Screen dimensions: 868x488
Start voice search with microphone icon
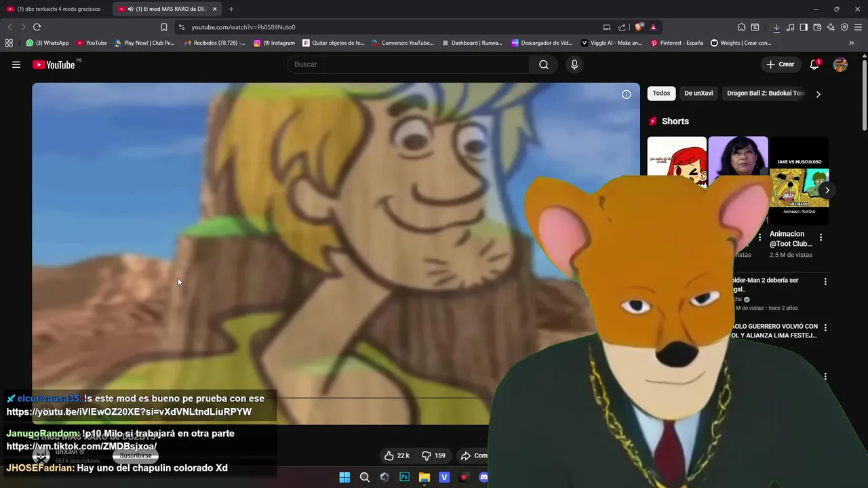[x=574, y=64]
